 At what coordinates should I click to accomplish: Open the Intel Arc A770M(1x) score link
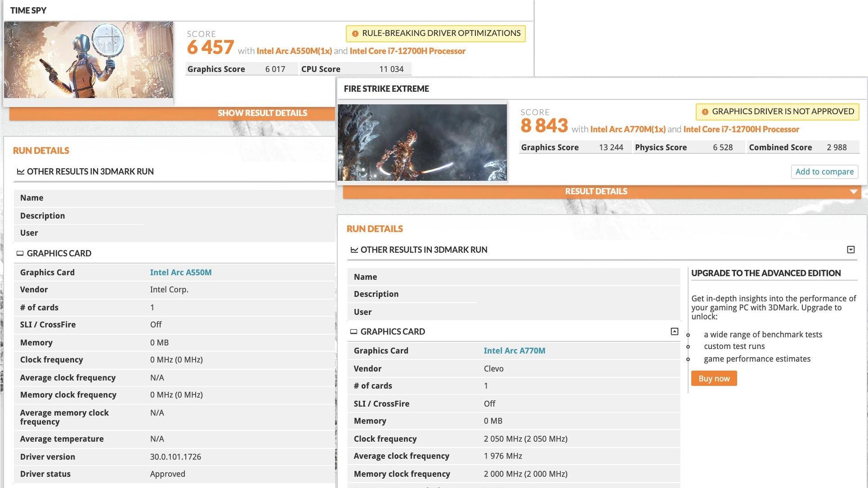coord(627,129)
